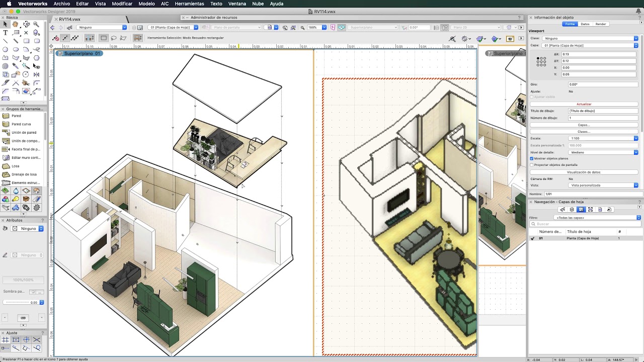The width and height of the screenshot is (644, 362).
Task: Select the Flyover rotate view tool
Action: (26, 24)
